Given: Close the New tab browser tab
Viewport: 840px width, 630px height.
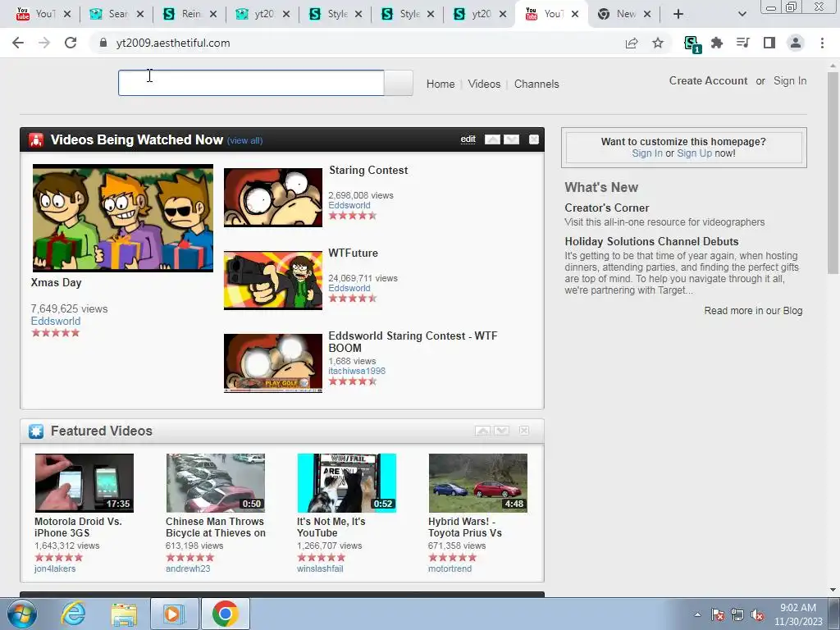Looking at the screenshot, I should [x=647, y=14].
